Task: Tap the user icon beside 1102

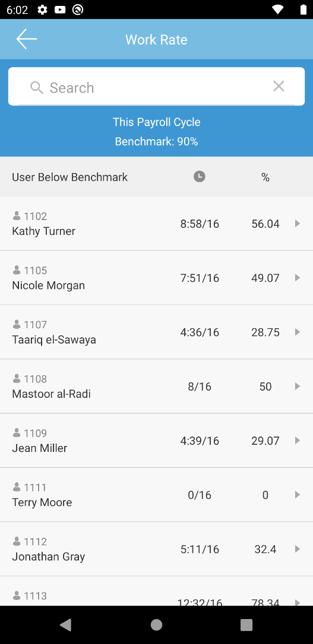Action: 17,216
